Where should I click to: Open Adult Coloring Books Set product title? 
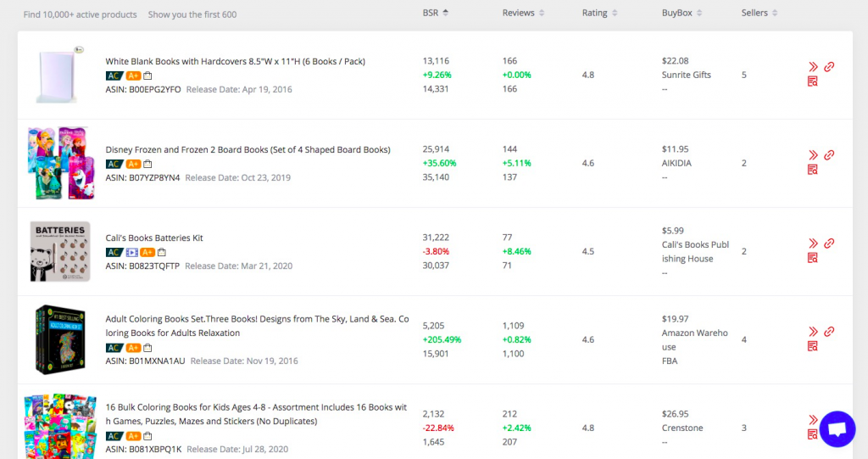click(258, 326)
